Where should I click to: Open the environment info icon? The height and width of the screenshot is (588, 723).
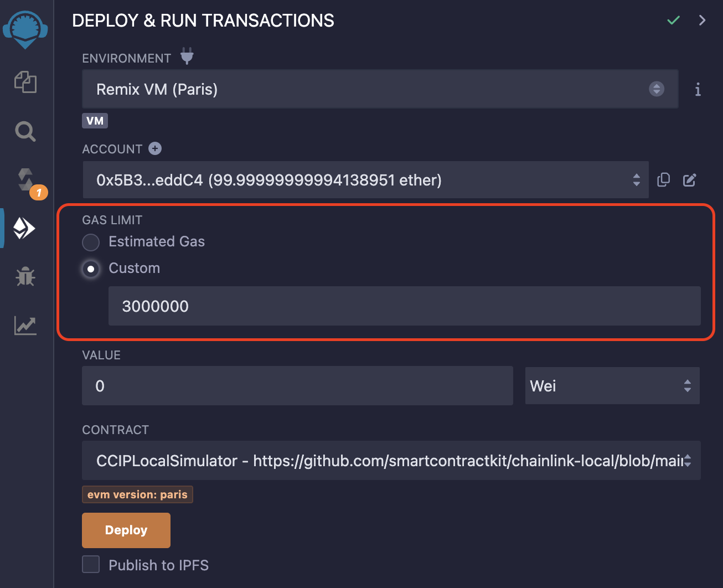tap(698, 89)
